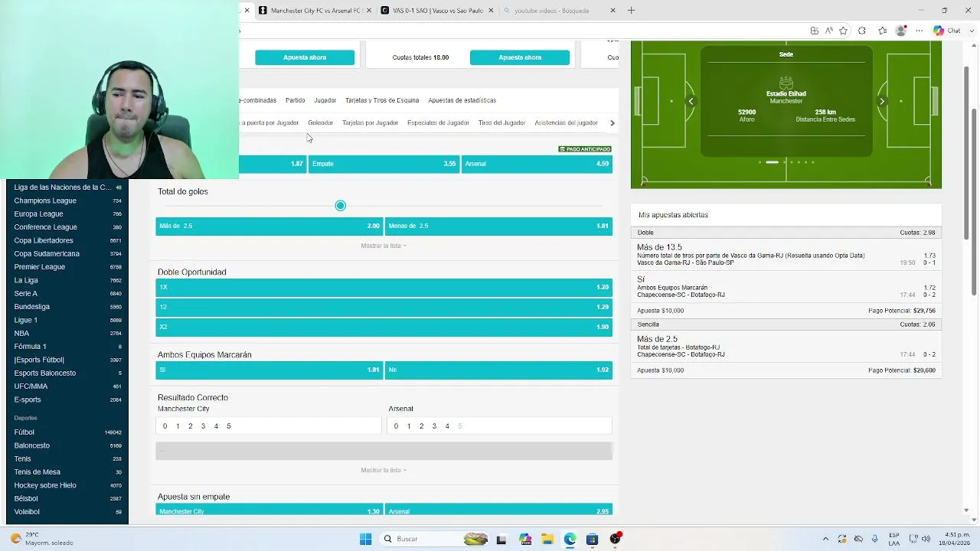
Task: Open Microsoft Edge from the taskbar
Action: pos(570,539)
